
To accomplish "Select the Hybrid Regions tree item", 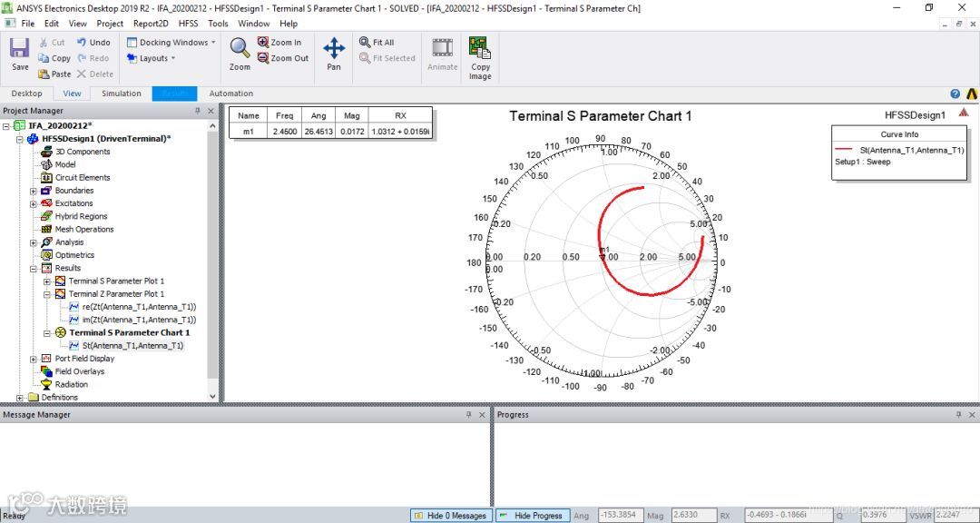I will click(x=82, y=216).
